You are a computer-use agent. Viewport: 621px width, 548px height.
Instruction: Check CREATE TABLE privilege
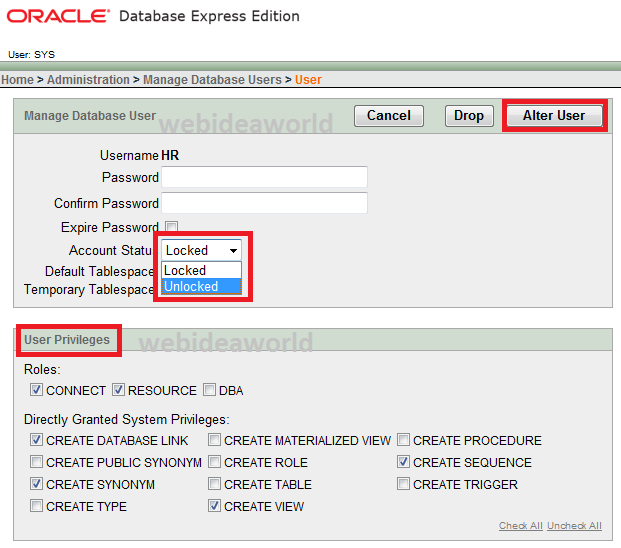point(214,483)
